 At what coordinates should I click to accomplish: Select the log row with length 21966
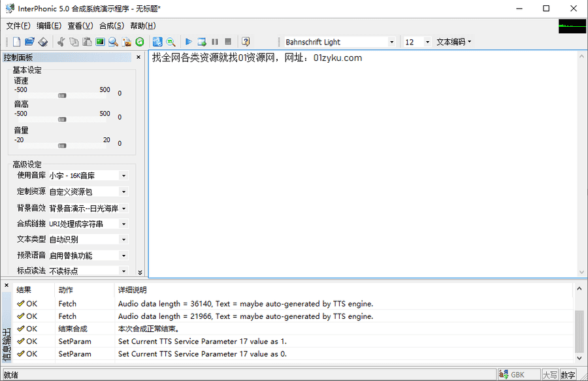(293, 316)
